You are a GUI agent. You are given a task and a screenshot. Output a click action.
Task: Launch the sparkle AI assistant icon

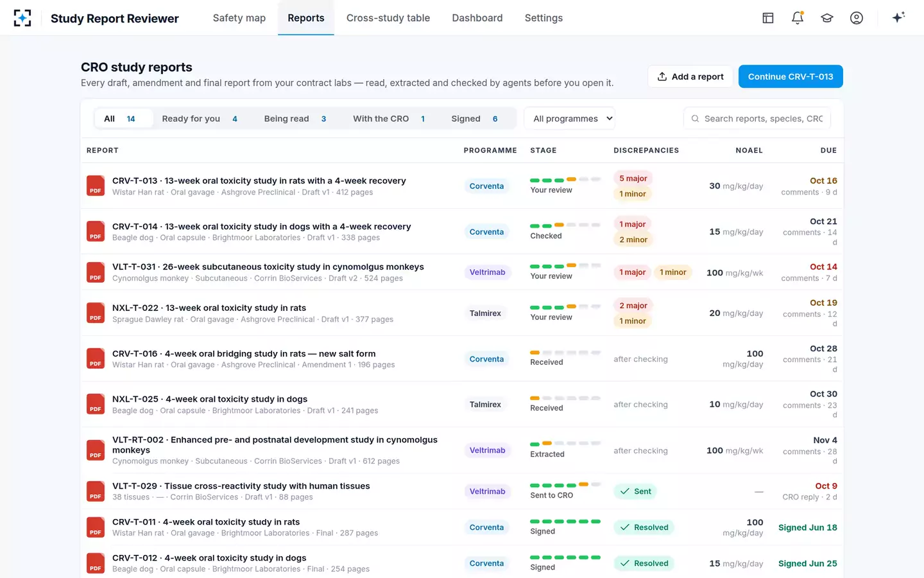[898, 17]
